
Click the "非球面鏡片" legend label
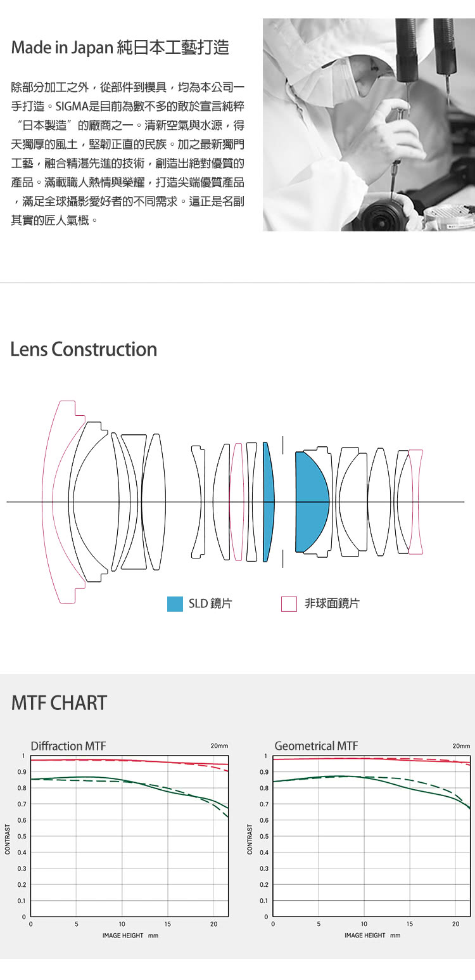[x=332, y=604]
